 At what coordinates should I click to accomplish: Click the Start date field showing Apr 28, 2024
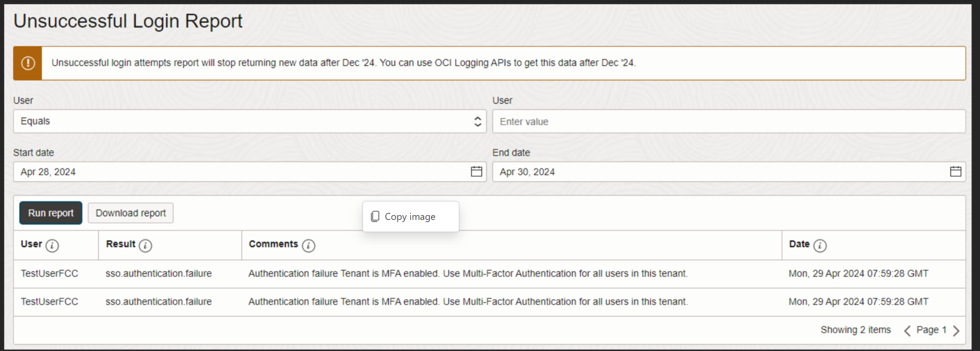click(x=250, y=172)
